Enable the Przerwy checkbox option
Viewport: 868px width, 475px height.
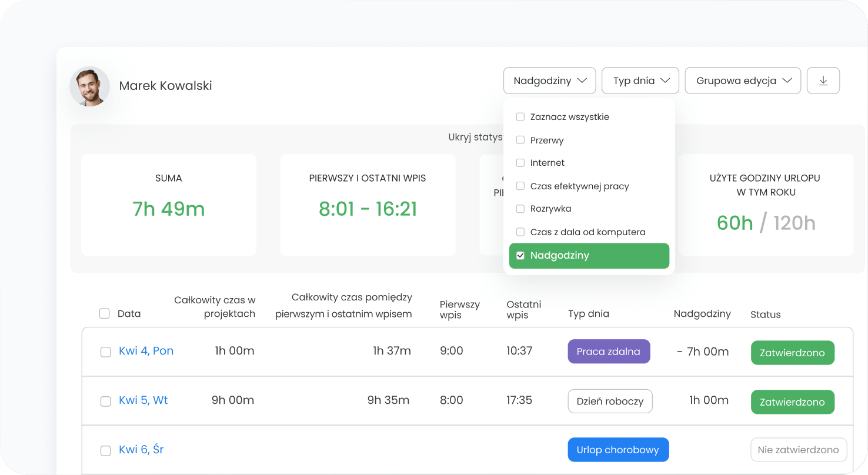(520, 141)
